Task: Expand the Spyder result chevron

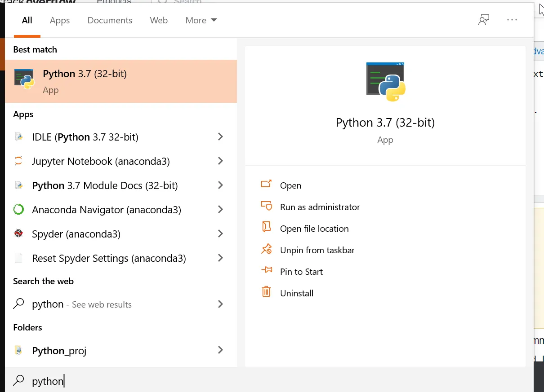Action: [x=220, y=233]
